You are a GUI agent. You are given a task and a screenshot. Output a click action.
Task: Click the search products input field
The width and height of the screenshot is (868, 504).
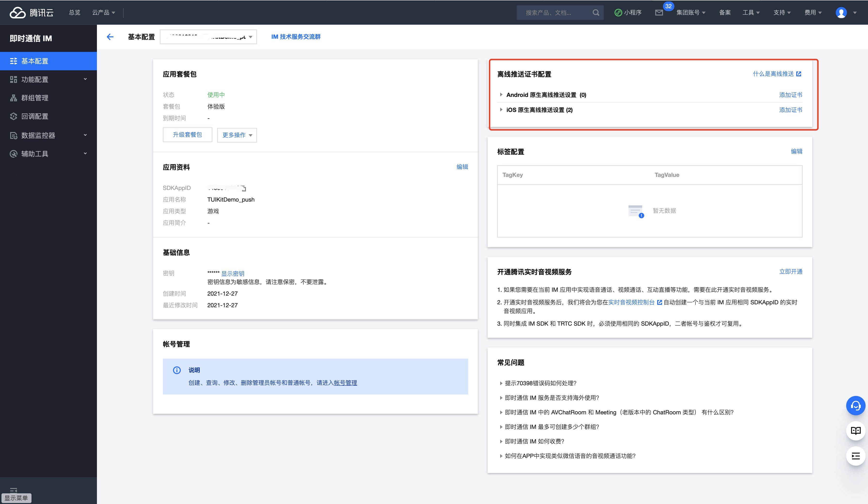click(x=554, y=13)
